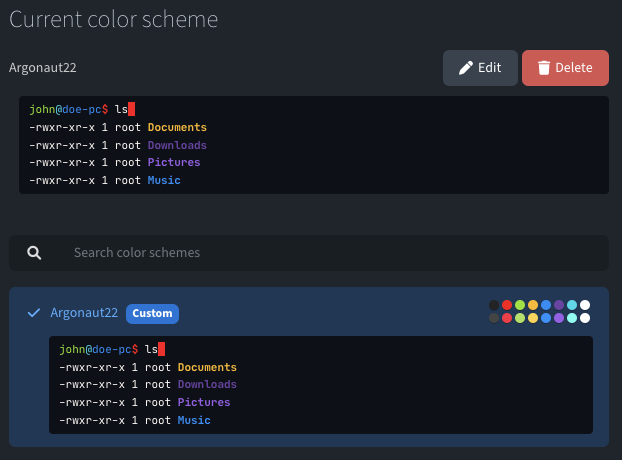Click the white swatch in top row
Screen dimensions: 622x460
pyautogui.click(x=585, y=305)
